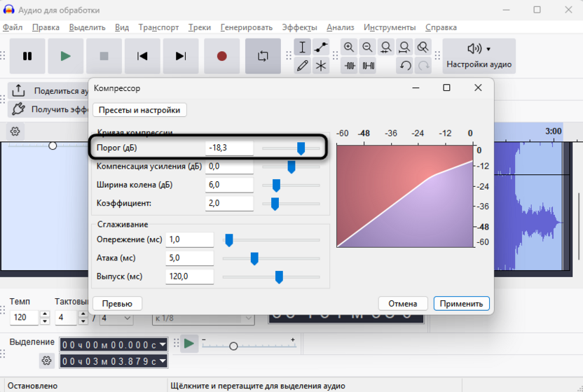Undo the last action
The height and width of the screenshot is (392, 583).
click(405, 66)
